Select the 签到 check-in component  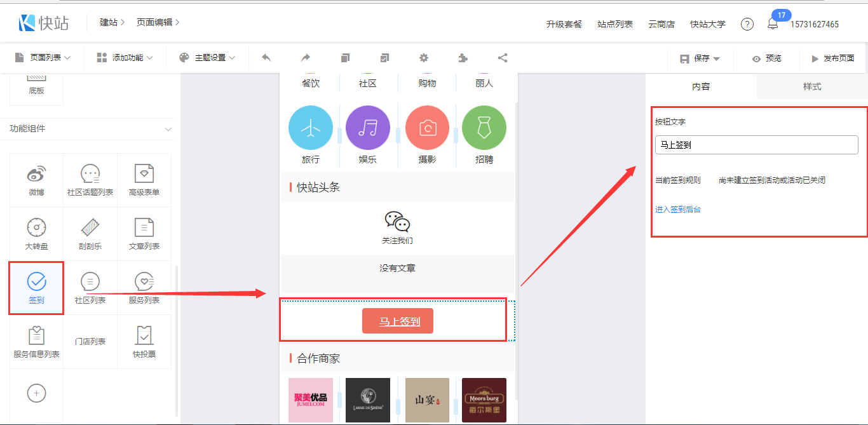37,287
